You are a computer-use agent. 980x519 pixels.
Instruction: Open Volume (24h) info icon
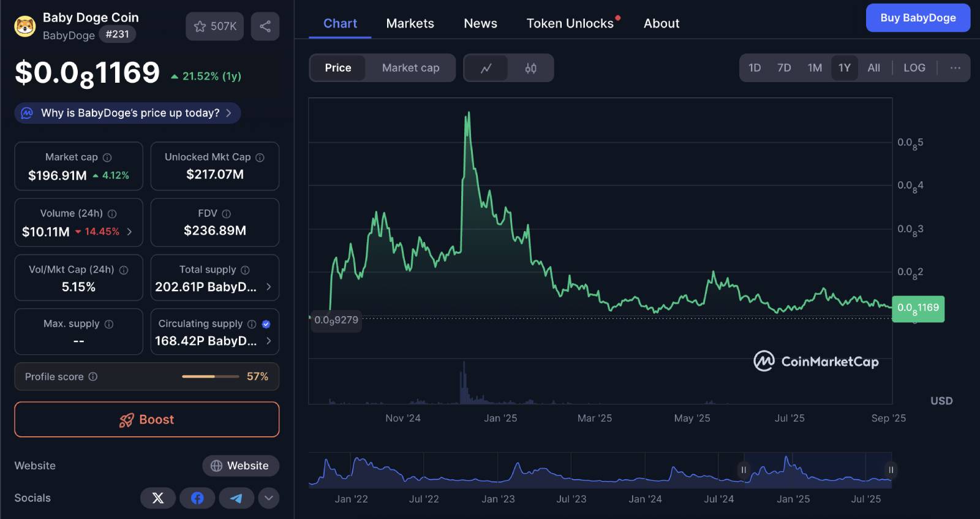[x=112, y=214]
